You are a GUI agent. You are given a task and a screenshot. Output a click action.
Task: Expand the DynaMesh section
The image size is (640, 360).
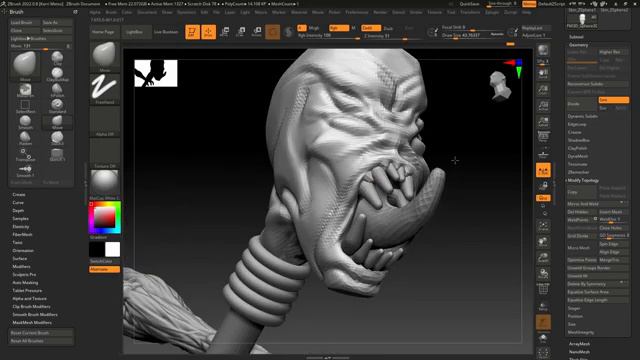[x=578, y=156]
